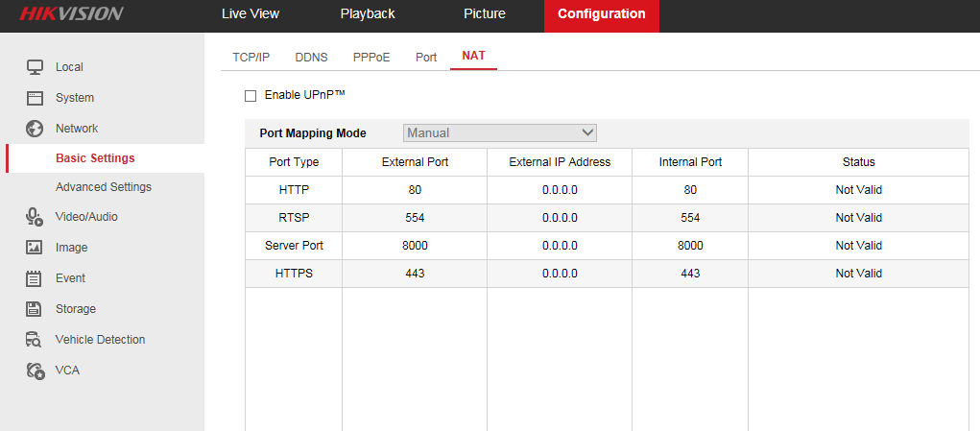Click the HTTP External Port cell

pos(415,190)
